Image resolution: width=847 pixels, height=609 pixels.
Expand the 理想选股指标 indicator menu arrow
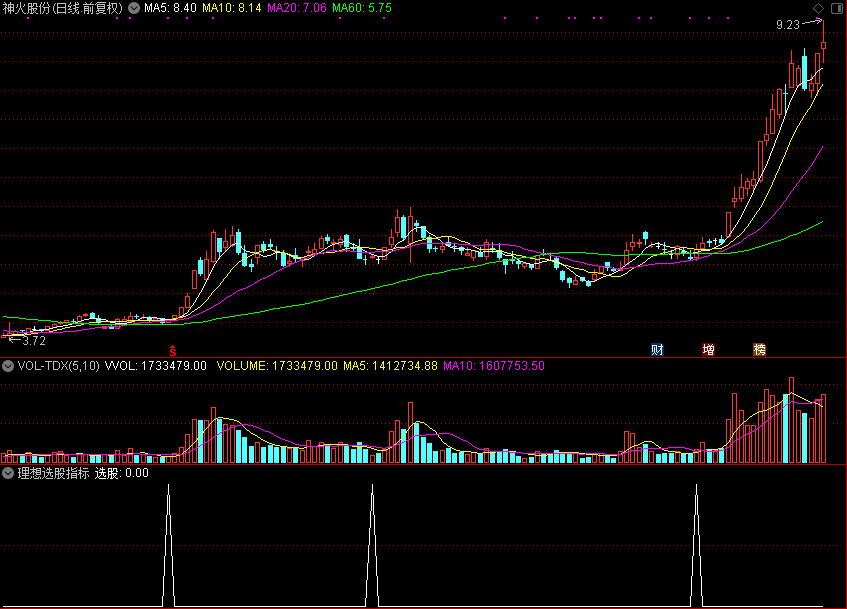pos(8,473)
